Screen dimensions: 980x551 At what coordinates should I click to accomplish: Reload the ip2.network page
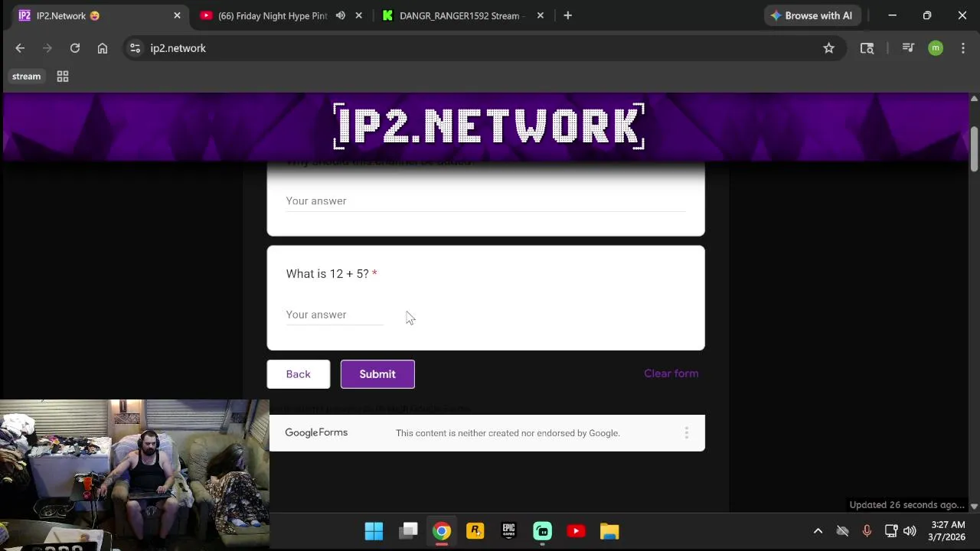75,48
